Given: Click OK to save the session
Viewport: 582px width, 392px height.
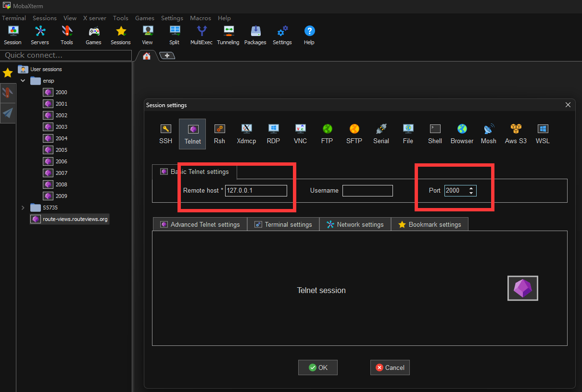Looking at the screenshot, I should (317, 367).
